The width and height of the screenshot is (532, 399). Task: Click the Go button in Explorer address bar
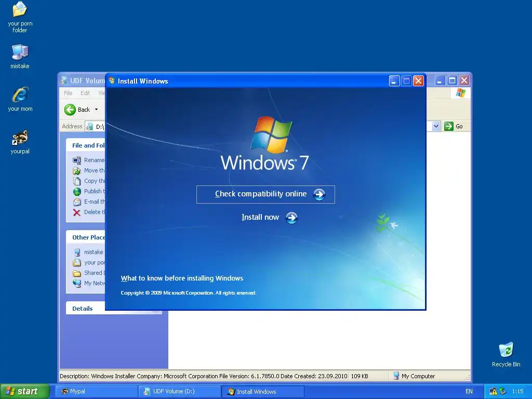[454, 126]
